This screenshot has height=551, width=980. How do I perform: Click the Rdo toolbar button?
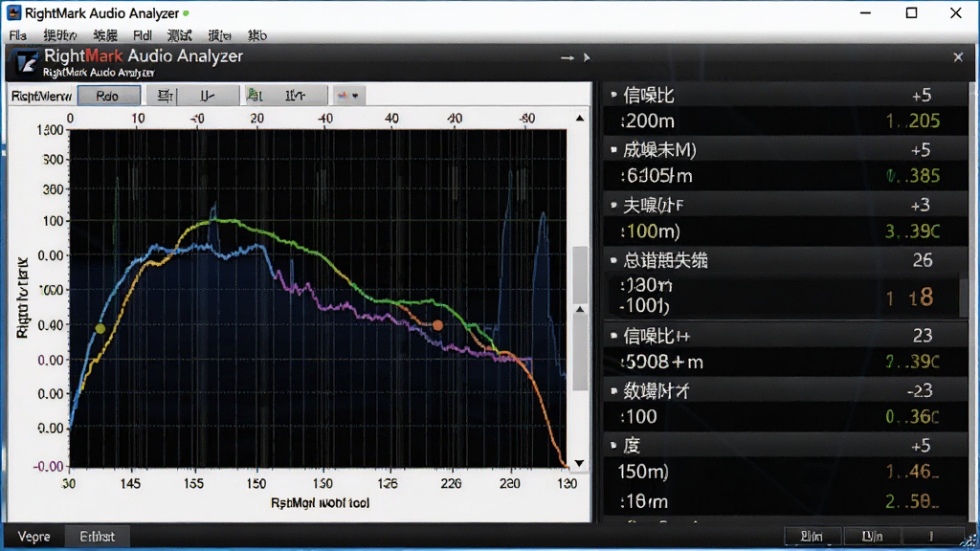point(108,96)
